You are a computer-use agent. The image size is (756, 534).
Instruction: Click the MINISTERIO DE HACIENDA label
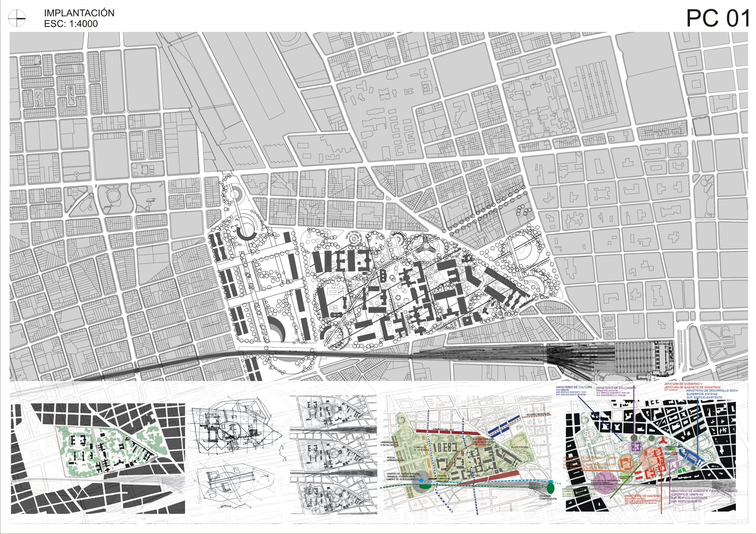pyautogui.click(x=643, y=496)
